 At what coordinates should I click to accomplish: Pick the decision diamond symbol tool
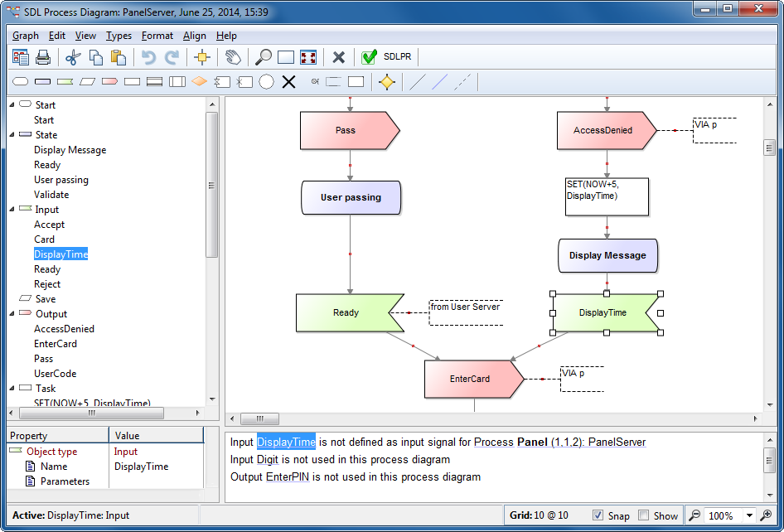pyautogui.click(x=199, y=81)
